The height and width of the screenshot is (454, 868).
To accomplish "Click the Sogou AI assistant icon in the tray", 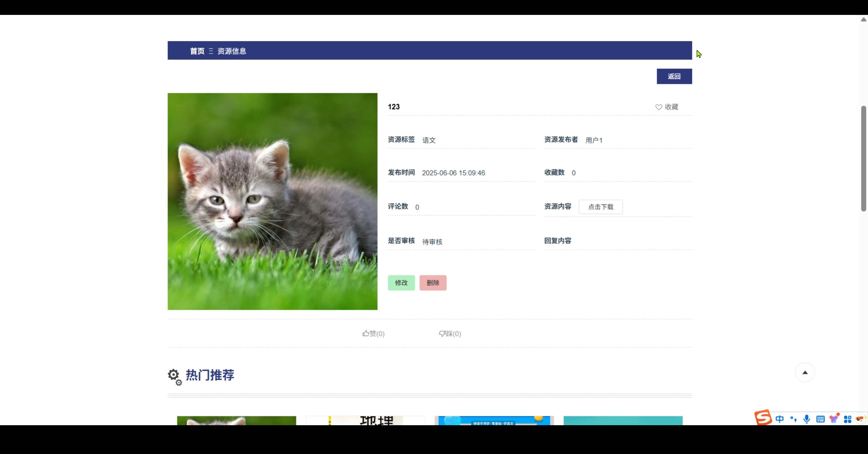I will (x=860, y=419).
